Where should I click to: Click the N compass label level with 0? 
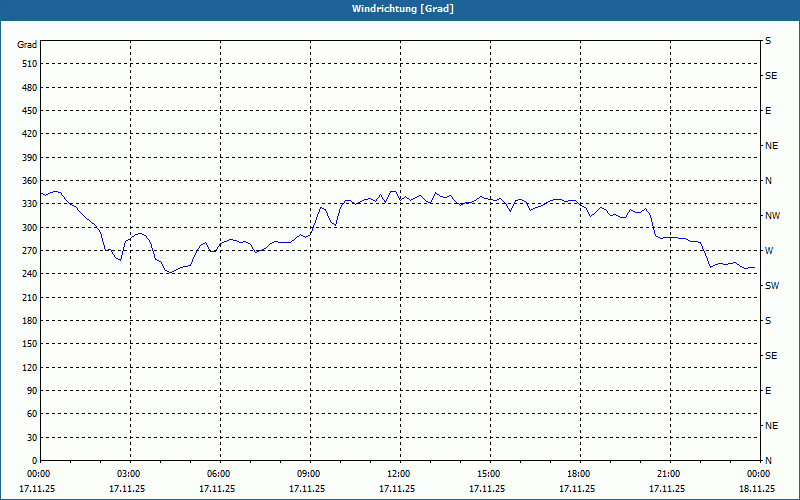pyautogui.click(x=768, y=461)
